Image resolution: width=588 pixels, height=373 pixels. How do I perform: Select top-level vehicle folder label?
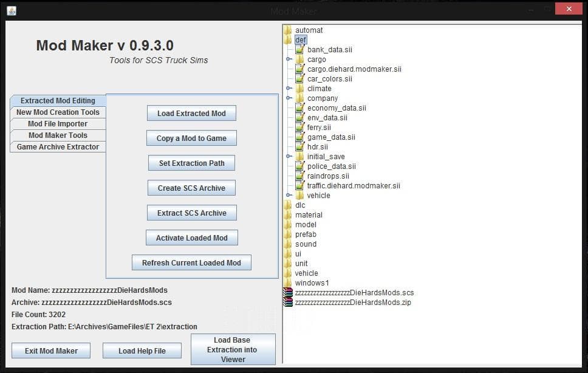pyautogui.click(x=306, y=273)
